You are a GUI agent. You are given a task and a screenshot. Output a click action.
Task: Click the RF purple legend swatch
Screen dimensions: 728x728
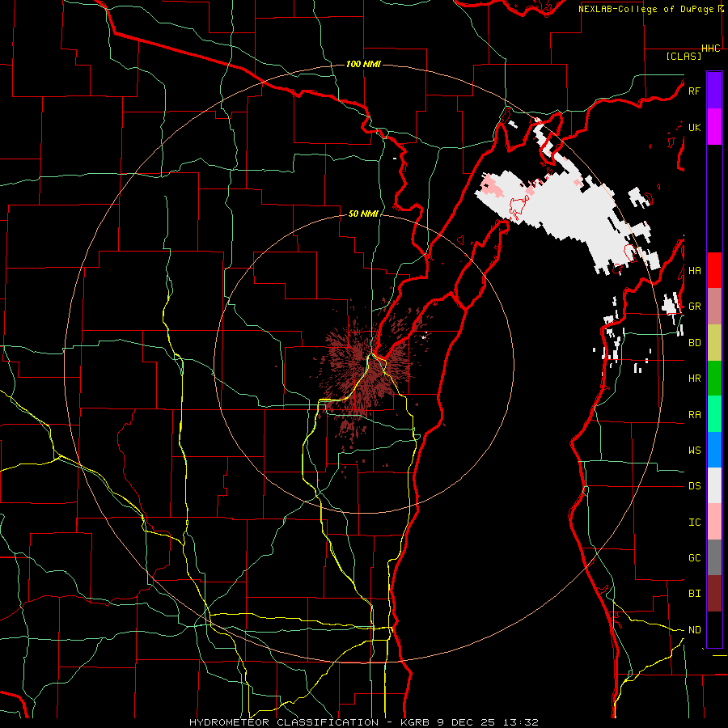click(714, 91)
